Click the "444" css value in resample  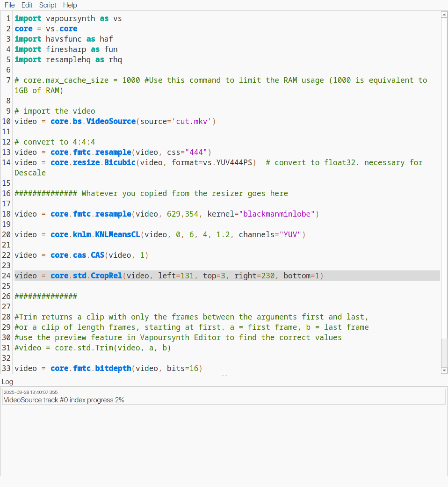click(196, 153)
